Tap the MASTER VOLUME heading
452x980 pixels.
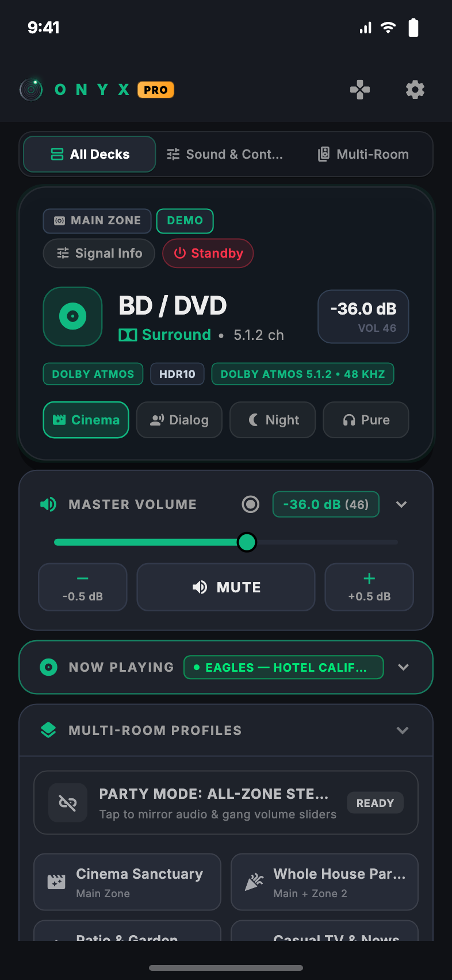[x=133, y=504]
